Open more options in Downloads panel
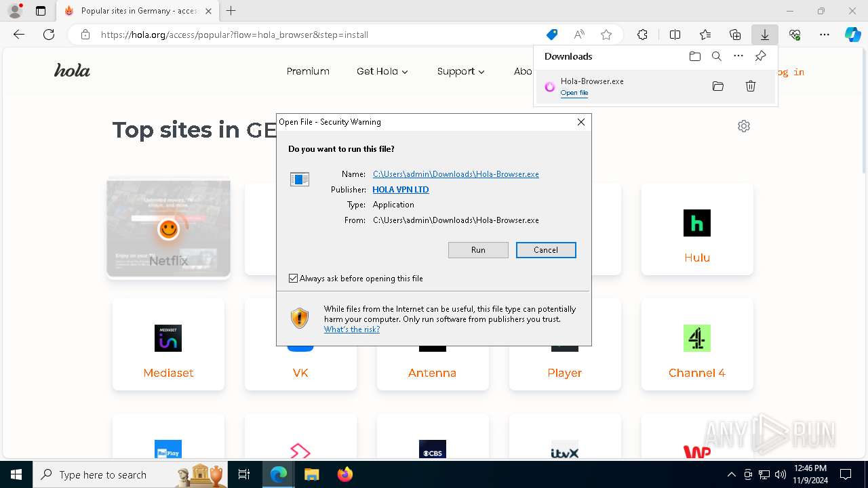The height and width of the screenshot is (488, 868). pyautogui.click(x=738, y=56)
